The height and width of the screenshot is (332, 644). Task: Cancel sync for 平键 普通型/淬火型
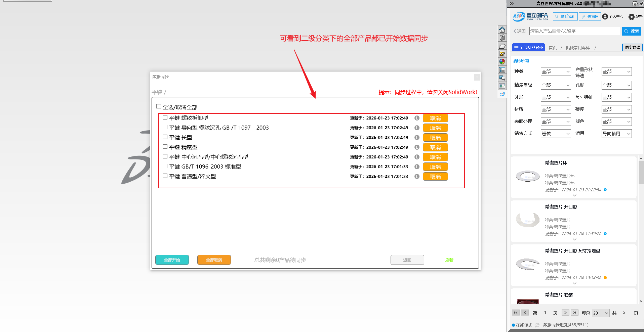coord(435,177)
